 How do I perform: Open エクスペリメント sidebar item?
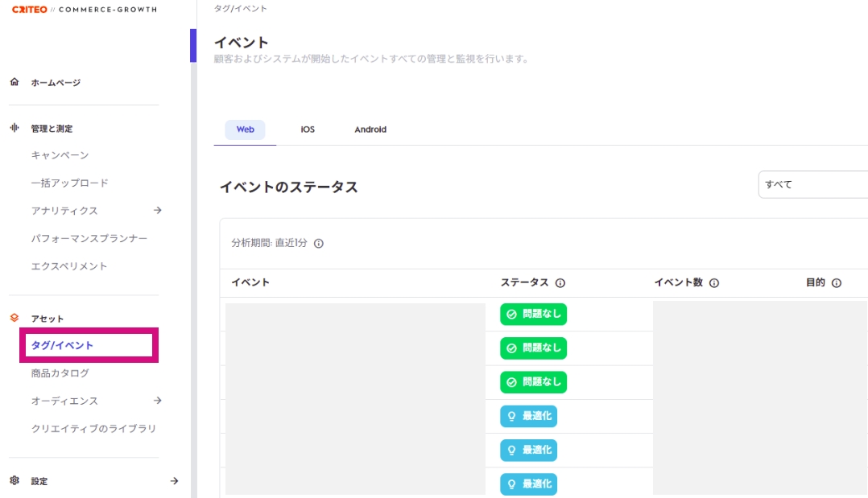coord(69,266)
